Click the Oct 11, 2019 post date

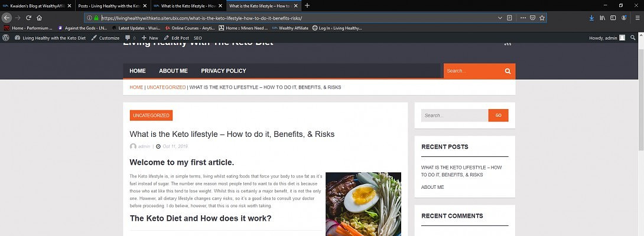pos(175,146)
